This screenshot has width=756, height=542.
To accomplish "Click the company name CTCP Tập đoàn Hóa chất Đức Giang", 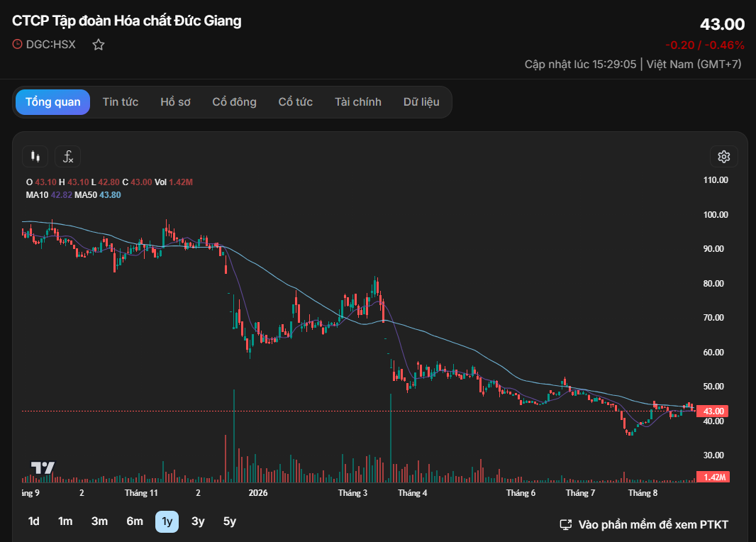I will point(127,21).
